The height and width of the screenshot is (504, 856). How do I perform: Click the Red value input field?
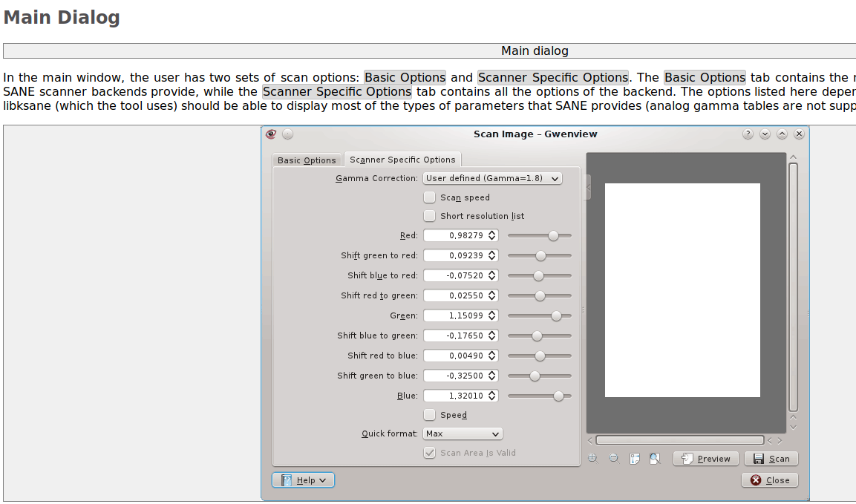tap(456, 235)
